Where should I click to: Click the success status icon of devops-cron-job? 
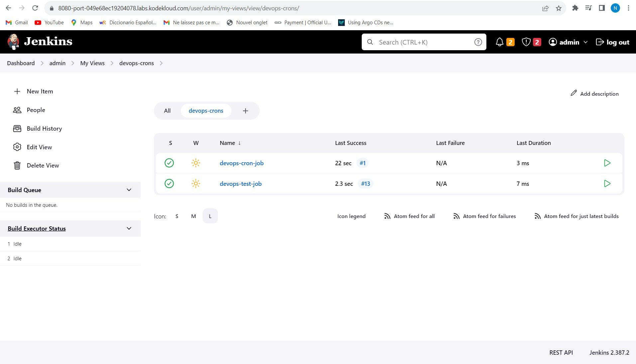point(169,163)
